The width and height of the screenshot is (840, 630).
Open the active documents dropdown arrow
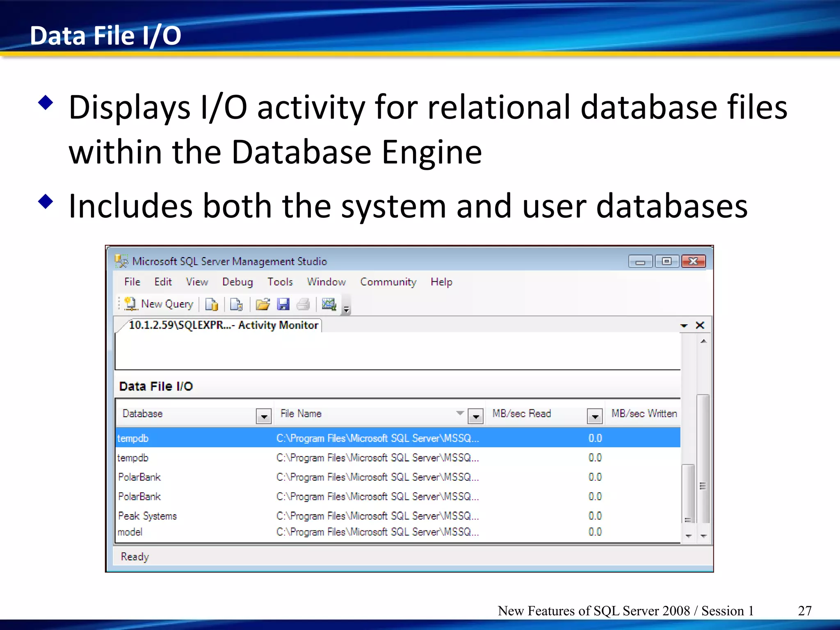(684, 326)
